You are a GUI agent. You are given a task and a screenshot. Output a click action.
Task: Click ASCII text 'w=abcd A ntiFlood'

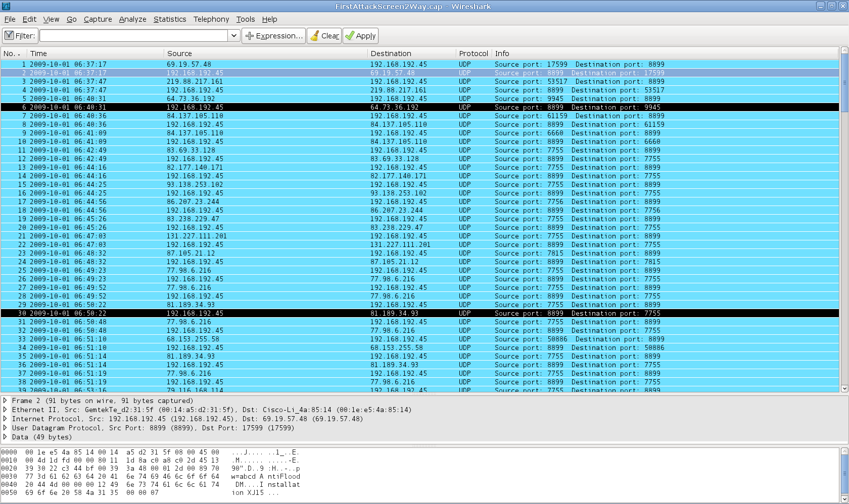pos(265,476)
